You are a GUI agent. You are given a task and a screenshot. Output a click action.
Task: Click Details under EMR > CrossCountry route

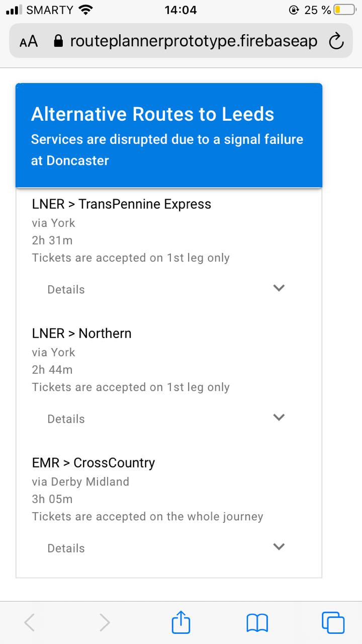(66, 548)
